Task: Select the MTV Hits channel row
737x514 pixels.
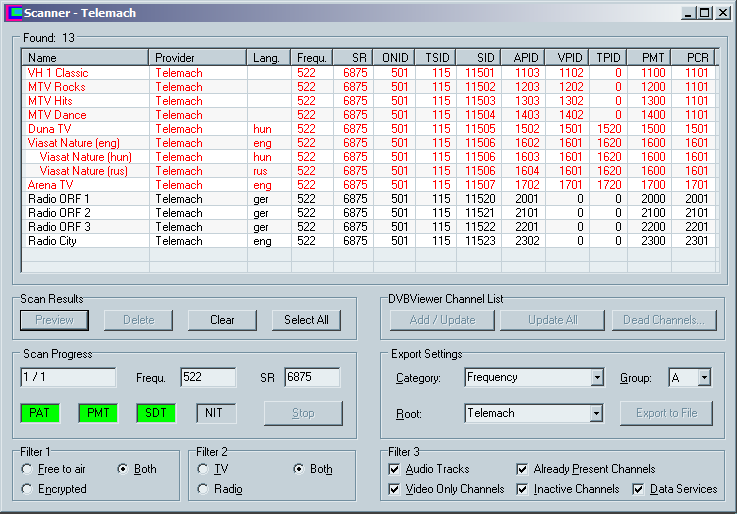Action: (x=369, y=101)
